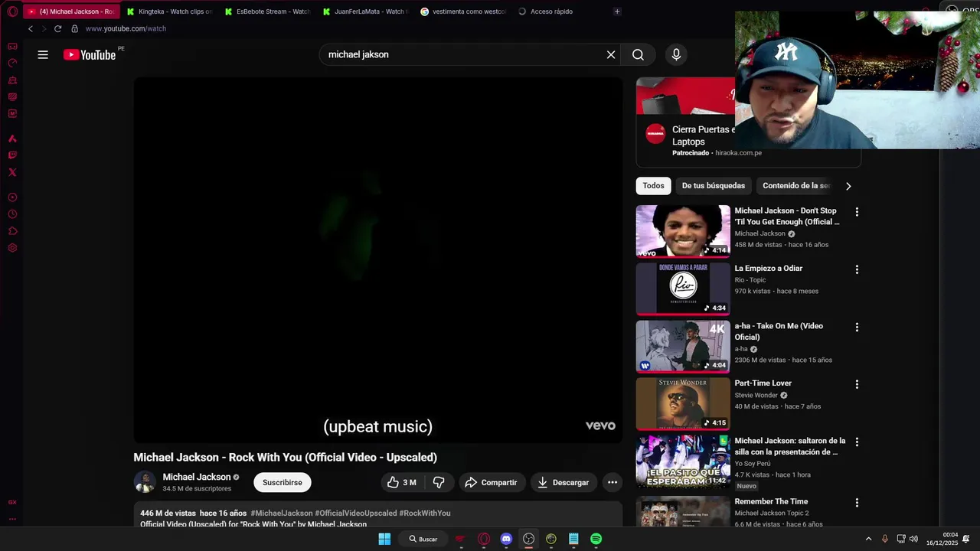The width and height of the screenshot is (980, 551).
Task: Open options menu for 'Remember The Time'
Action: click(857, 503)
